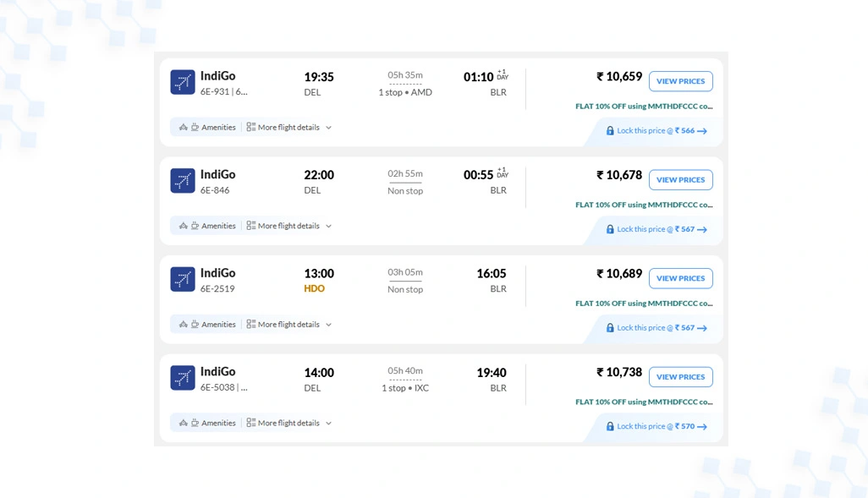Click the '1 stop • AMD' text

405,92
